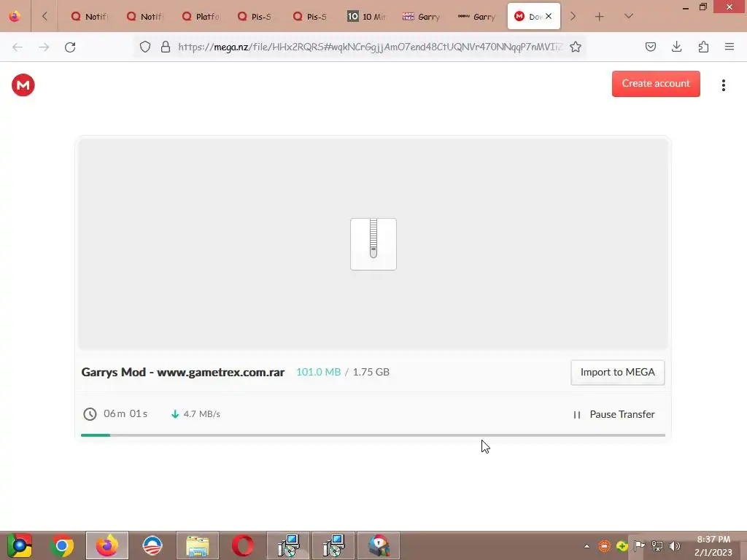Switch to the second Garry tab
The image size is (747, 560).
[x=477, y=16]
